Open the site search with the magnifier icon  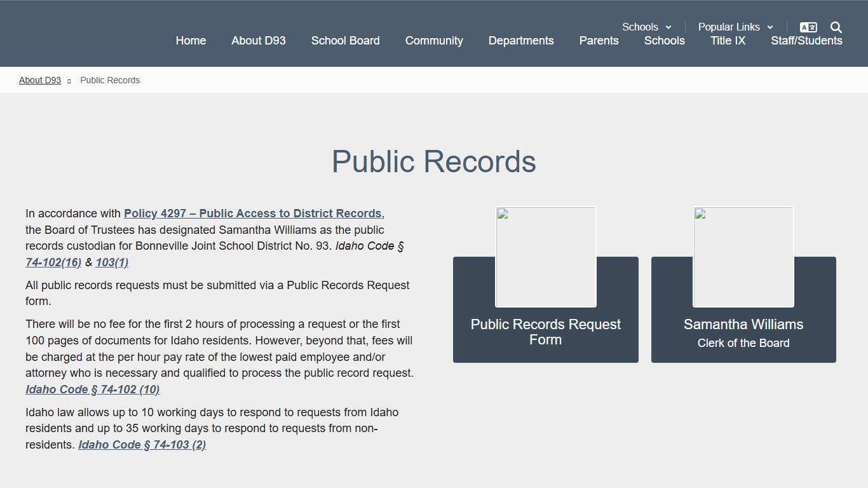836,27
